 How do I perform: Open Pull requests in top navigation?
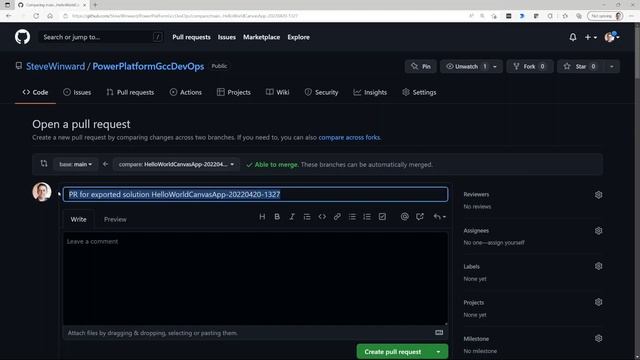tap(191, 37)
